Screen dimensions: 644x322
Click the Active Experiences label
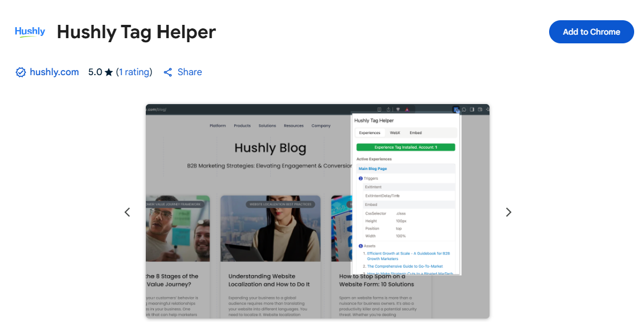click(x=374, y=159)
